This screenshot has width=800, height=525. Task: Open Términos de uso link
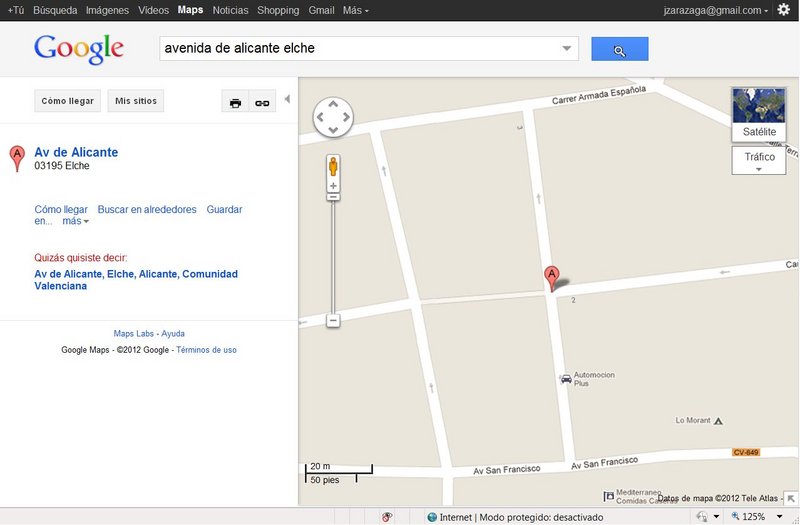[x=206, y=350]
